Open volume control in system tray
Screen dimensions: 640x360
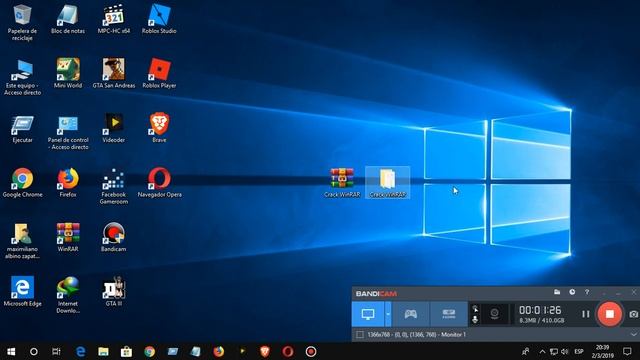click(x=564, y=351)
